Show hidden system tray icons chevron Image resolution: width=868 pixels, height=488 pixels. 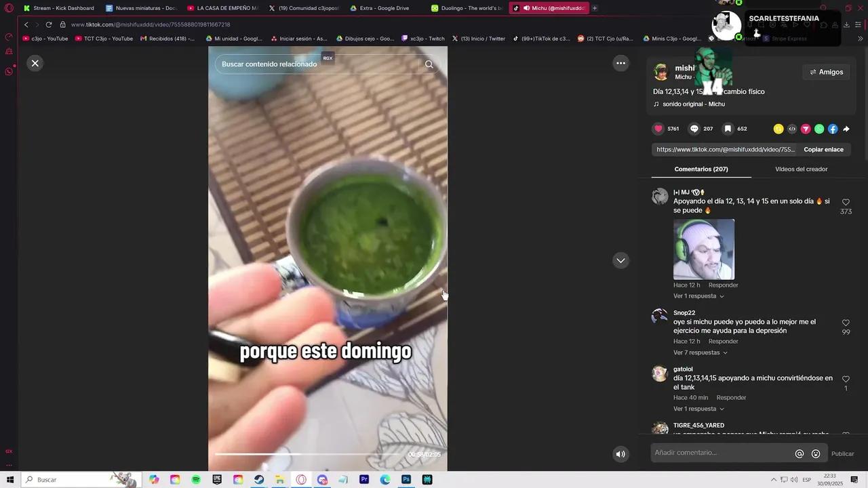click(773, 480)
